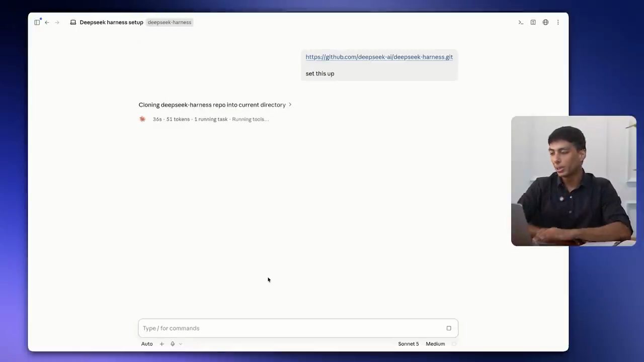Click 'Cloning deepseek-harness repo into current directory'
This screenshot has height=362, width=644.
(212, 105)
